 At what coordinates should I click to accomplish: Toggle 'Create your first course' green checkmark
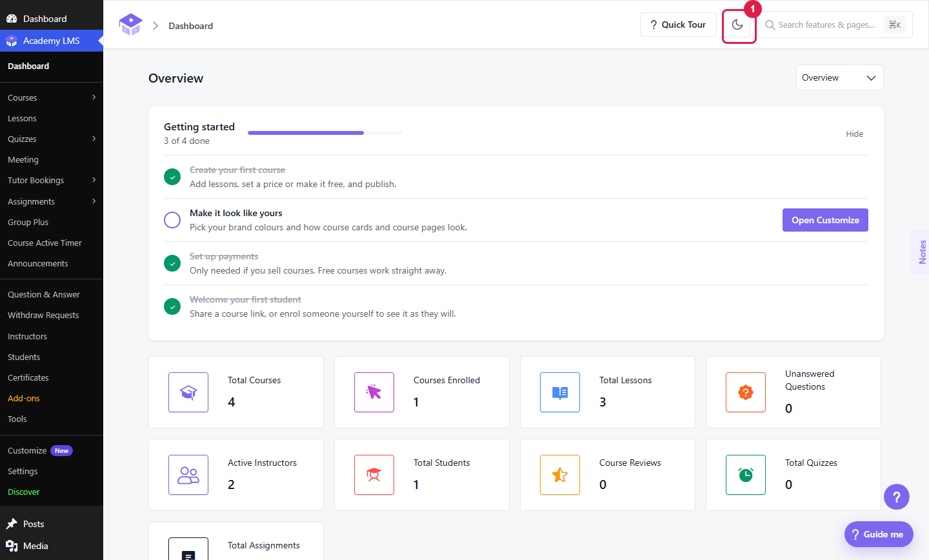tap(172, 177)
